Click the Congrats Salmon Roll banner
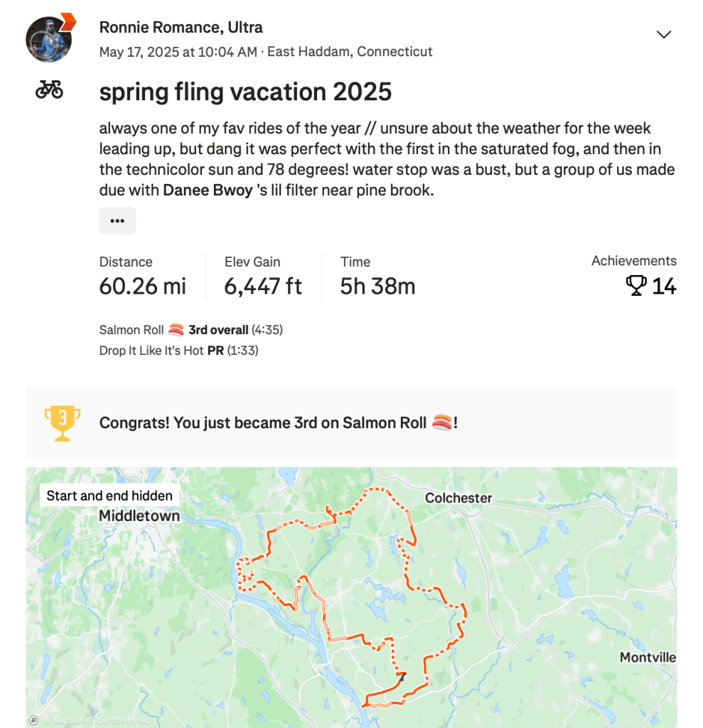 click(279, 423)
